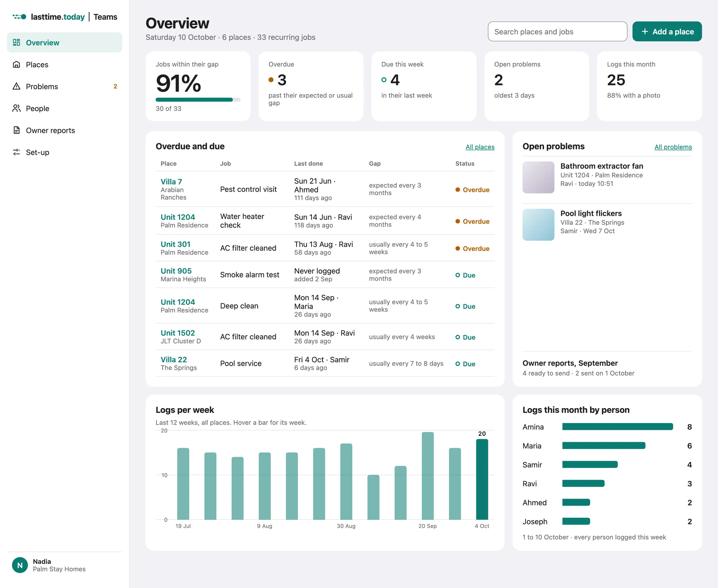Click the orange dot beside Overdue count 3

(x=271, y=80)
